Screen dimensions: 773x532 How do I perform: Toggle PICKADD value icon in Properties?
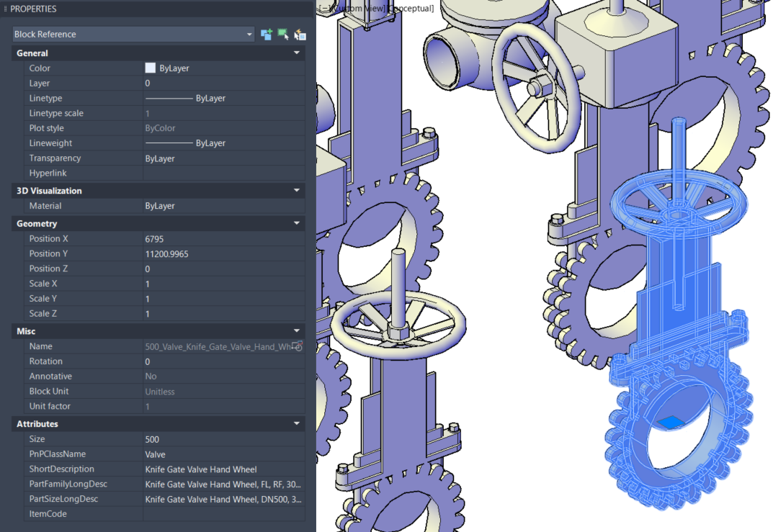[x=267, y=35]
